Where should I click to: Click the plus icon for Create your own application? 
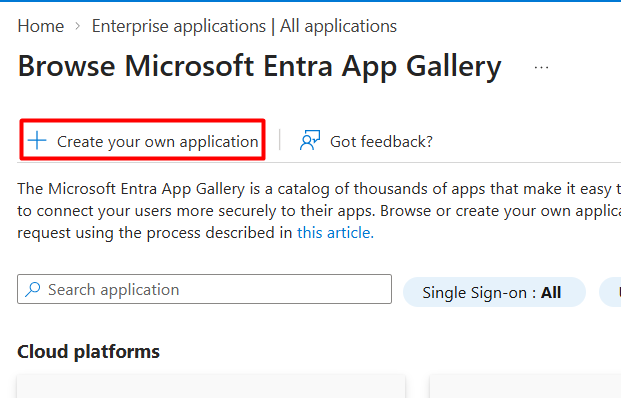click(x=37, y=141)
